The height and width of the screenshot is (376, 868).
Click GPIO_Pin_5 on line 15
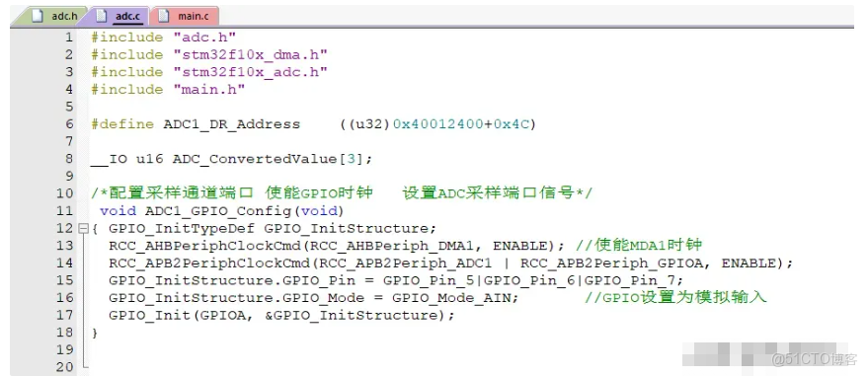click(x=429, y=280)
